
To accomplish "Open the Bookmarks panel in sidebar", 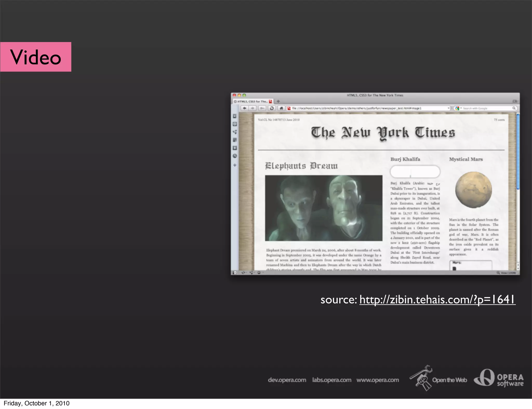I will 235,116.
